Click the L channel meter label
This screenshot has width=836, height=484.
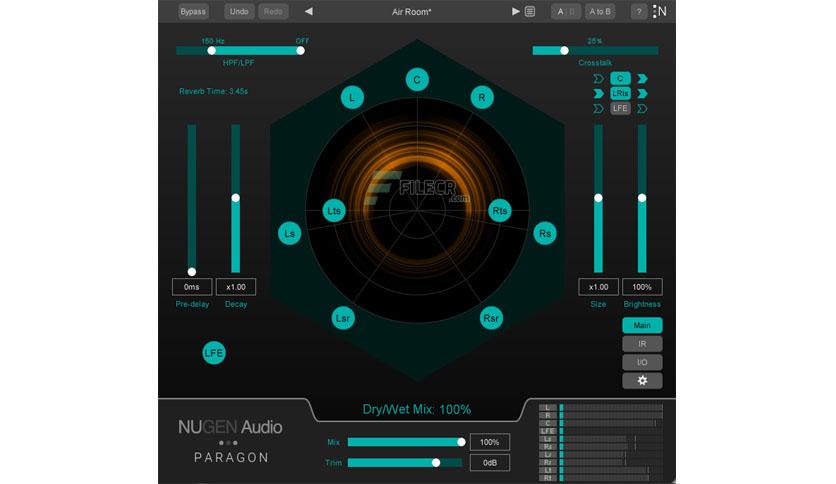point(548,408)
